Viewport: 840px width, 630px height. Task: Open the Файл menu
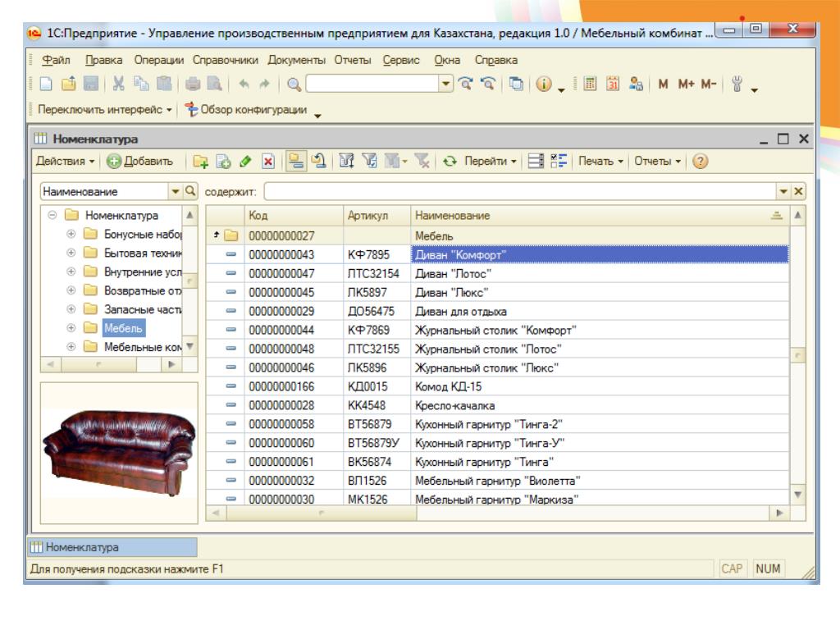pos(56,60)
